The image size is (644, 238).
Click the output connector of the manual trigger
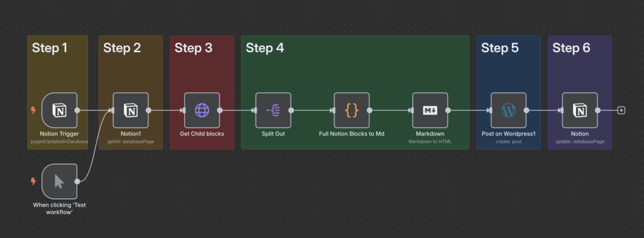[x=77, y=181]
